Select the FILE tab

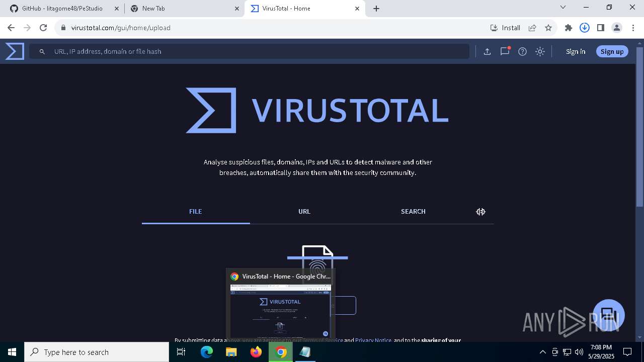click(196, 212)
